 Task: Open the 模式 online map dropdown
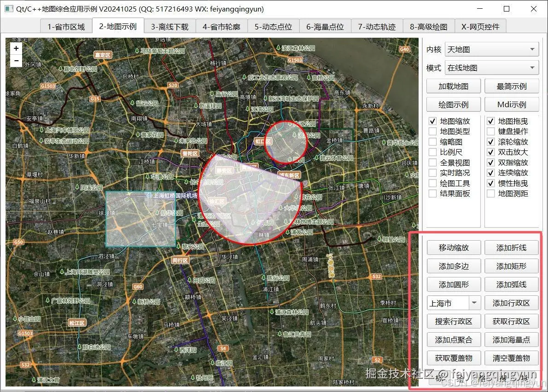(x=491, y=67)
